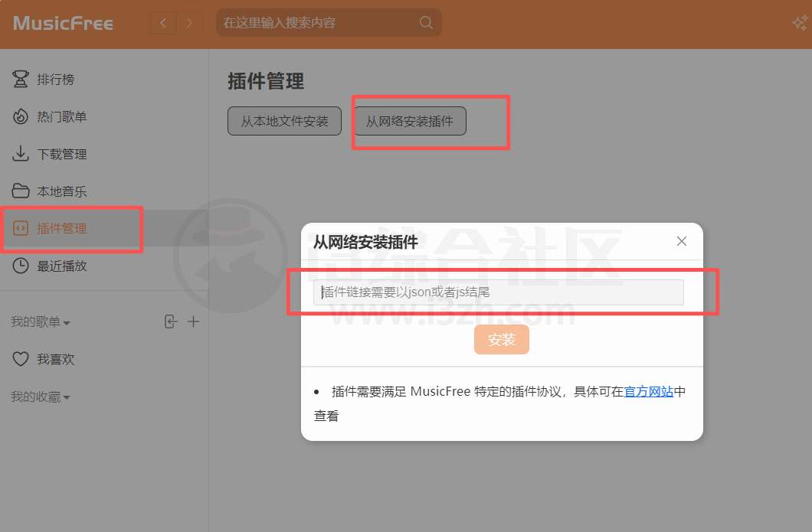
Task: Click the plugin URL input field
Action: (x=502, y=292)
